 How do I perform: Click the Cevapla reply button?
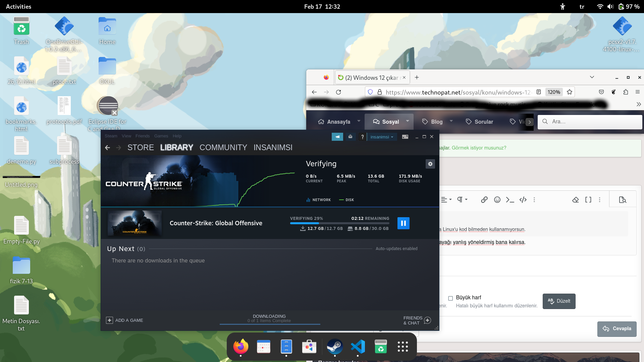[x=616, y=329]
